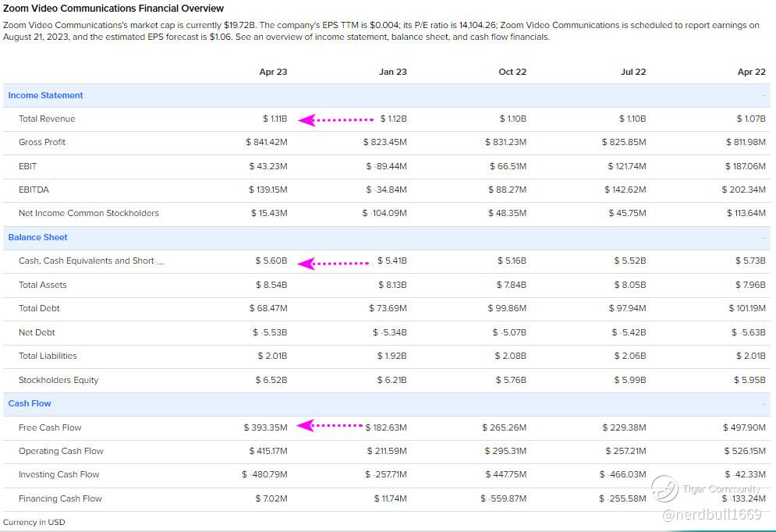This screenshot has width=776, height=532.
Task: Open the Cash Flow heading link
Action: coord(30,403)
